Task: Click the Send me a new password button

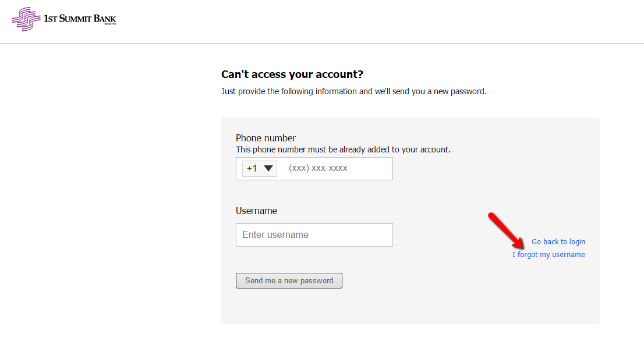Action: [x=289, y=280]
